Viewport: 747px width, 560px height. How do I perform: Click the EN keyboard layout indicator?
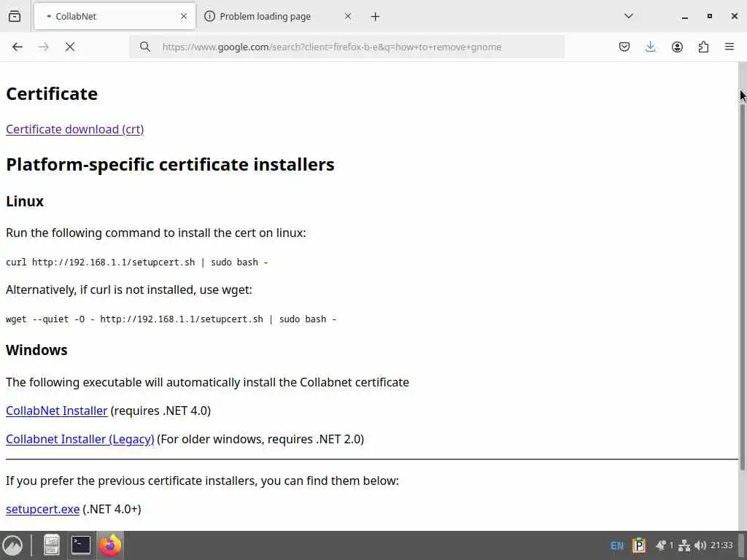click(617, 545)
